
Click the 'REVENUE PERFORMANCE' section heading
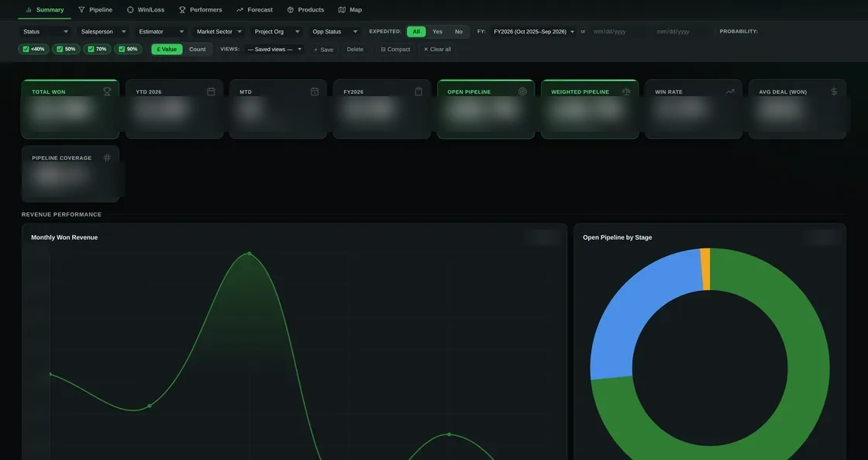pos(61,214)
